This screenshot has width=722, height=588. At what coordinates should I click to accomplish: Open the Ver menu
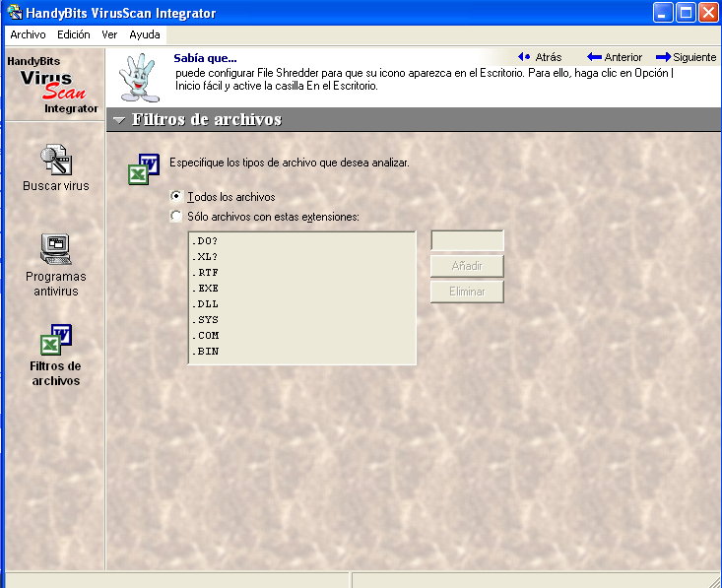pos(109,34)
